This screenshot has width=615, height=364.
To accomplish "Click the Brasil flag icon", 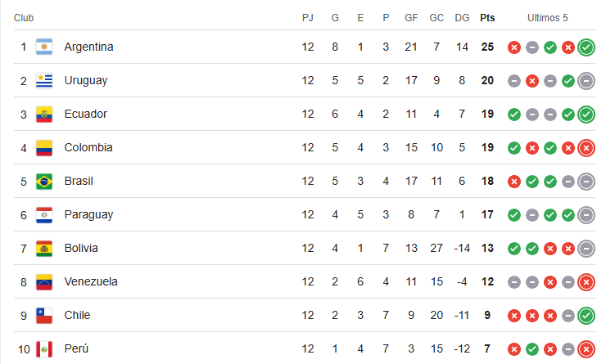I will tap(44, 182).
